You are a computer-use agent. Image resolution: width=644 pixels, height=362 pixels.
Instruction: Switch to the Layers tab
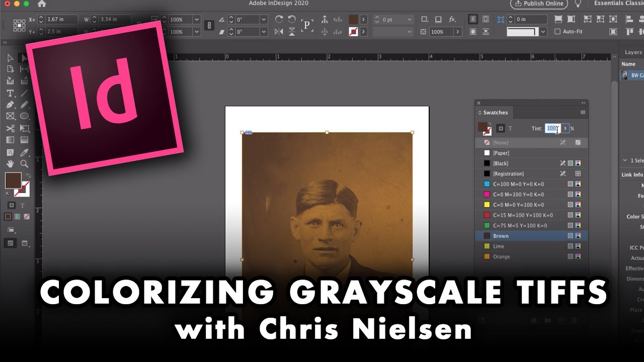(633, 52)
